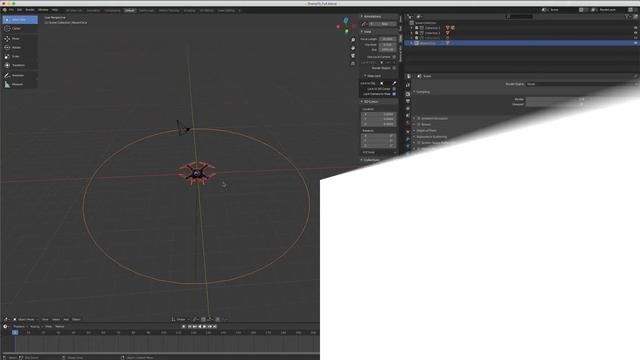Screen dimensions: 640x360
Task: Expand the Depth of Field panel
Action: tap(426, 131)
